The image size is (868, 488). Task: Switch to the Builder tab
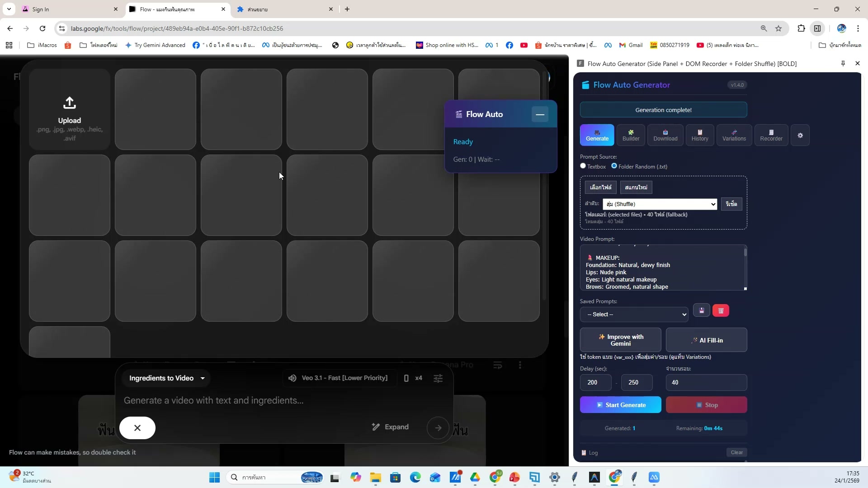tap(631, 136)
